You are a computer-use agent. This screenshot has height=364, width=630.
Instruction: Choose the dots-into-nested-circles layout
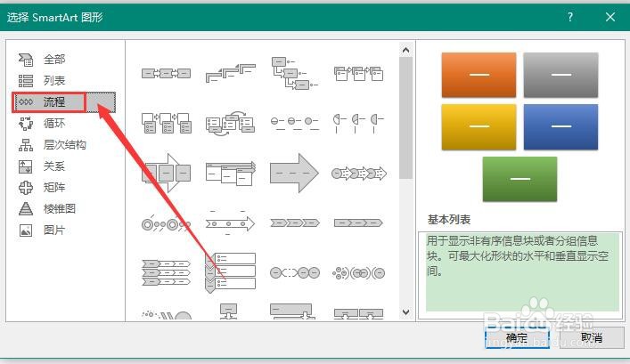358,273
